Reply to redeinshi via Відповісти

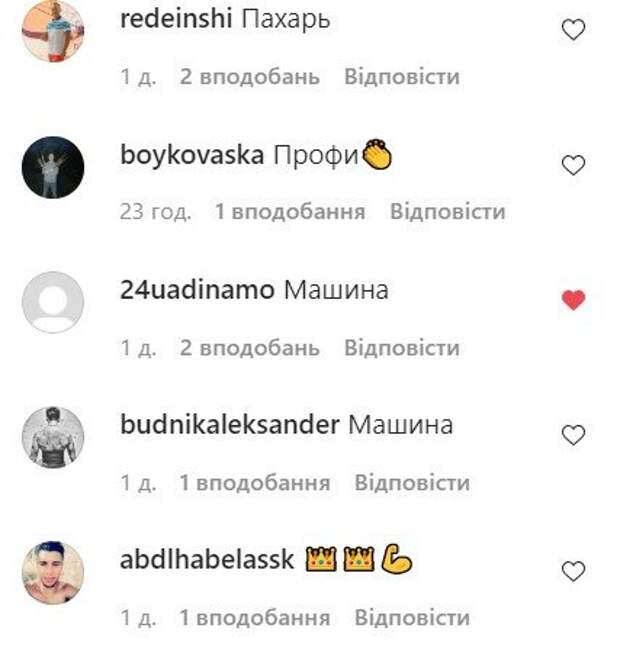402,77
